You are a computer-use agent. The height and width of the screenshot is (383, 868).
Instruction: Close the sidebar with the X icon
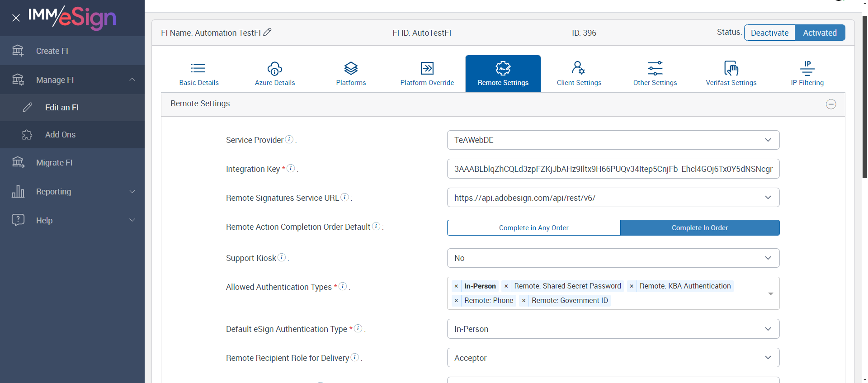[x=16, y=18]
